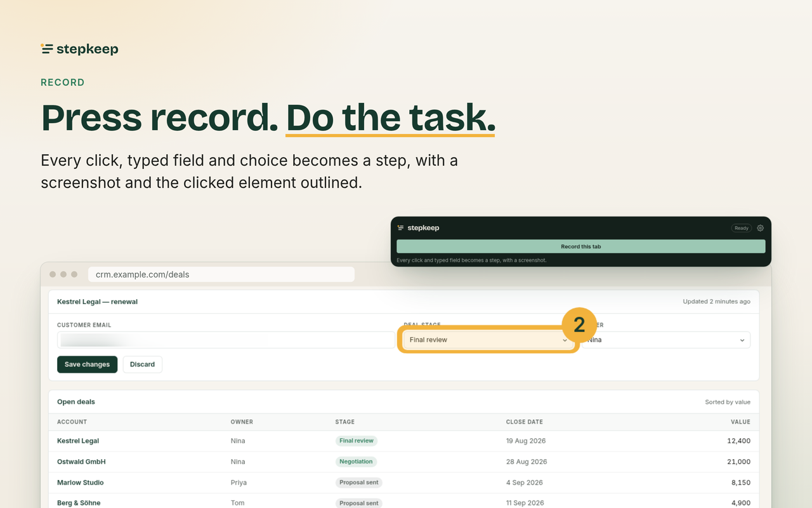Click the OWNER column header

[x=242, y=422]
